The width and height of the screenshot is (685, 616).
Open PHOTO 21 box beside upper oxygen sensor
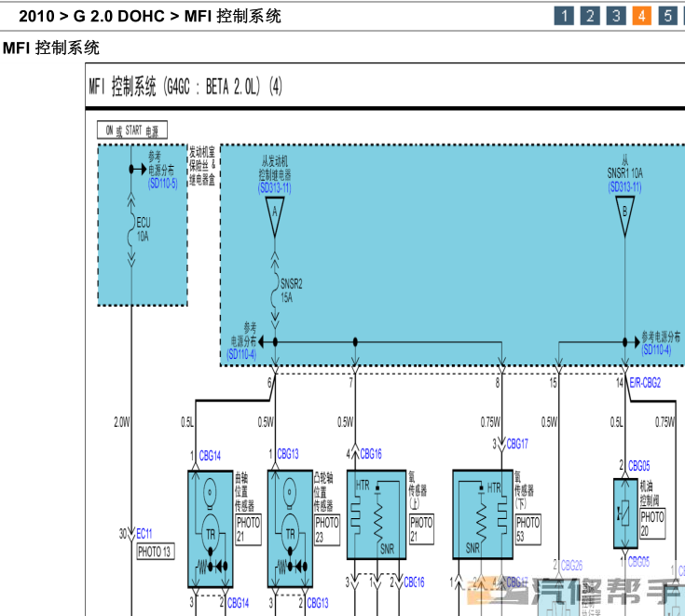(421, 529)
